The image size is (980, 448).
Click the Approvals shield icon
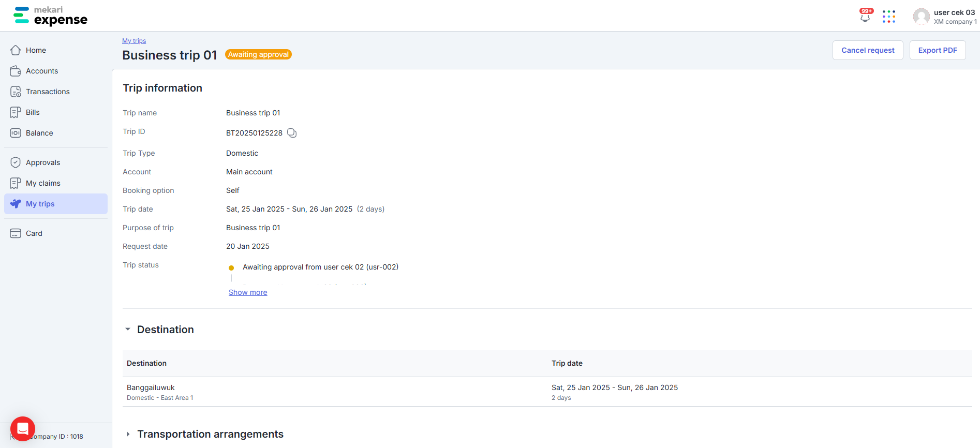(x=16, y=162)
